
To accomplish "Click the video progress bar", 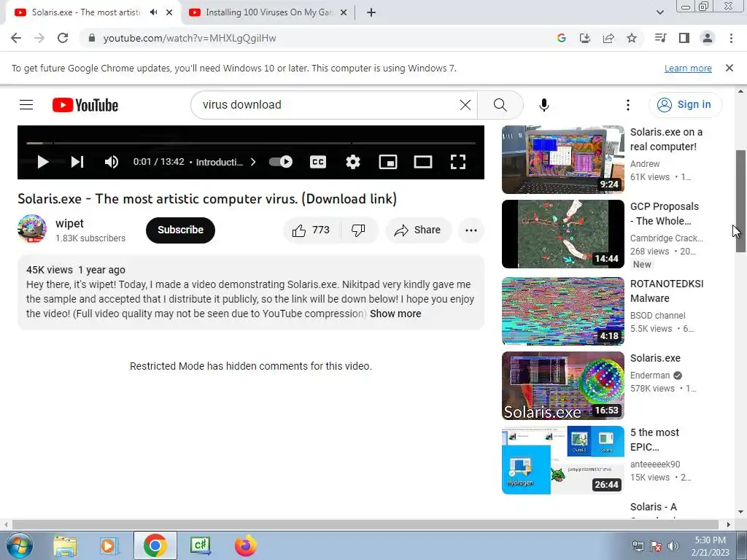I will tap(251, 143).
